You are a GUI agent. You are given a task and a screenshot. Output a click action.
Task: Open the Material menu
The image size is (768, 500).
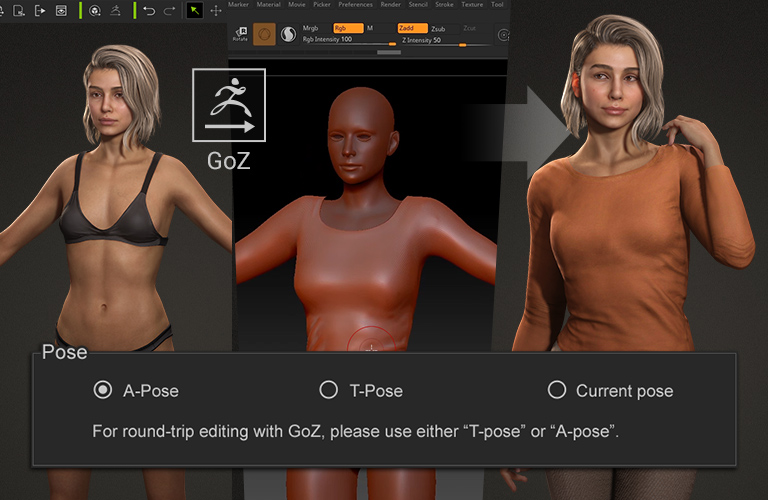click(268, 5)
